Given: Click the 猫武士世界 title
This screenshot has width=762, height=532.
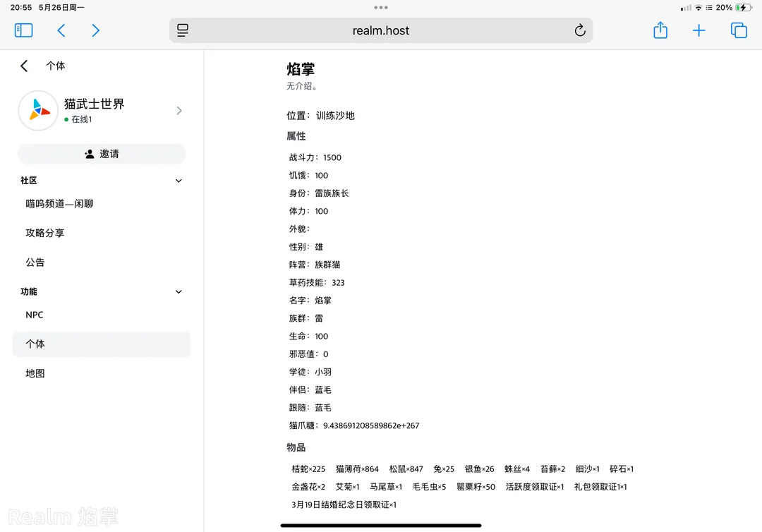Looking at the screenshot, I should (95, 104).
